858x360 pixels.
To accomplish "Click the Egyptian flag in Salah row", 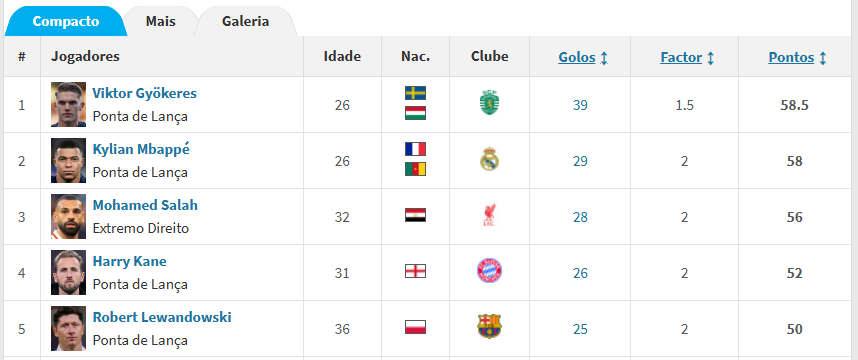I will [415, 216].
